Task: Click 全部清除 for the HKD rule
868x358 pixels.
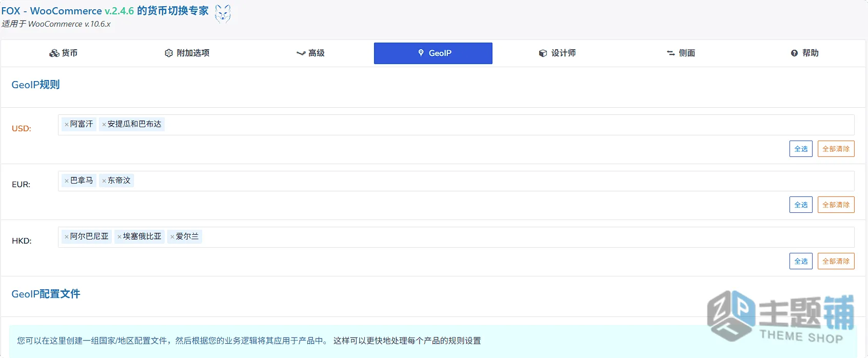Action: (836, 261)
